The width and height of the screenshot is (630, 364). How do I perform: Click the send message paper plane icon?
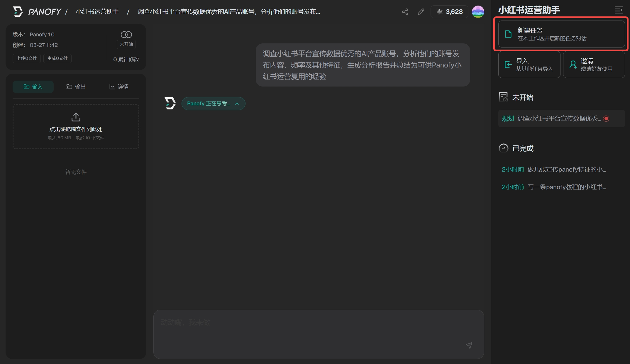pyautogui.click(x=469, y=345)
